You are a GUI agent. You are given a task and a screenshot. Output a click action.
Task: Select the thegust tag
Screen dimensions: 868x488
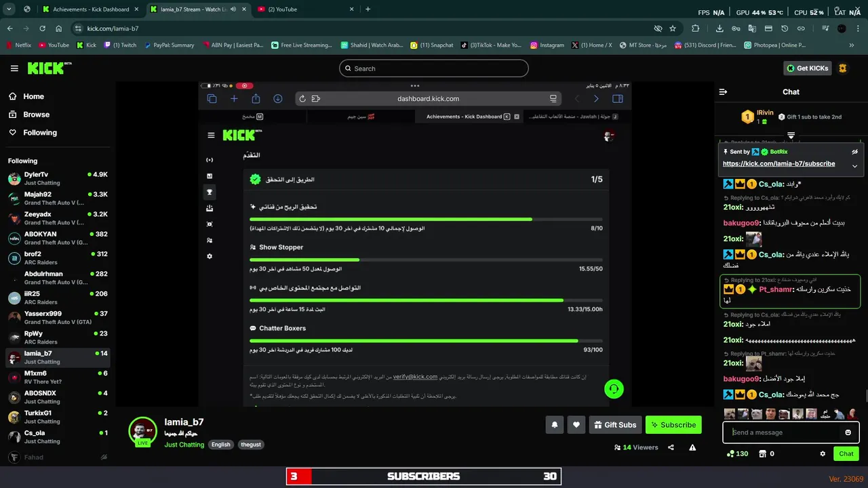pyautogui.click(x=251, y=445)
